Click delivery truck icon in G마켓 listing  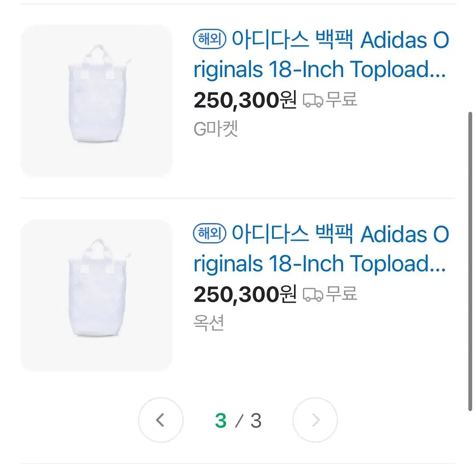tap(313, 101)
